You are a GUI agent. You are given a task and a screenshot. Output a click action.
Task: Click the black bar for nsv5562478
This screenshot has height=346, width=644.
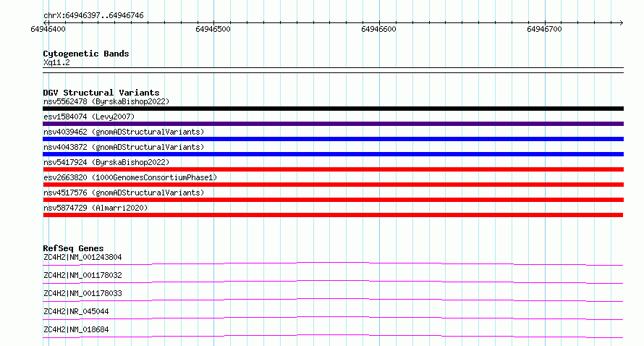[333, 109]
